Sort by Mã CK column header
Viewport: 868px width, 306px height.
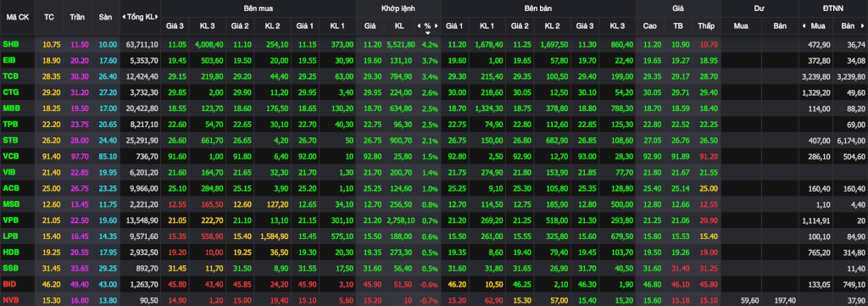[x=18, y=17]
